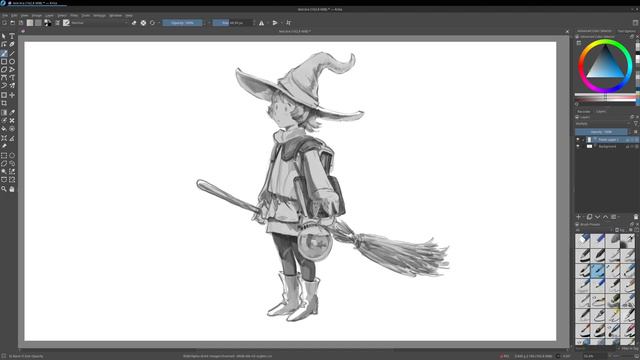Select the Background layer row
Image resolution: width=640 pixels, height=360 pixels.
point(607,146)
